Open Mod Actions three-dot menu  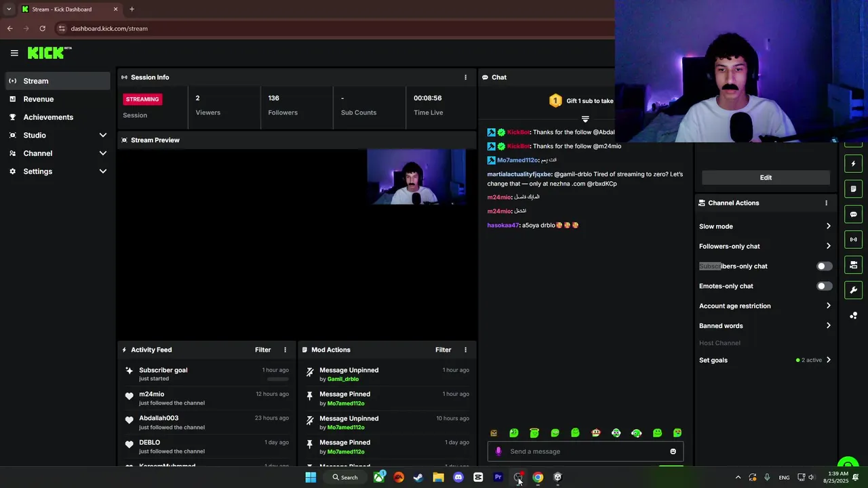coord(465,350)
